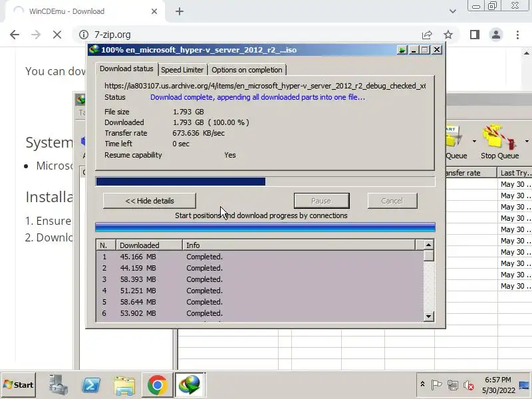Switch to Options on completion tab
532x399 pixels.
pyautogui.click(x=247, y=70)
